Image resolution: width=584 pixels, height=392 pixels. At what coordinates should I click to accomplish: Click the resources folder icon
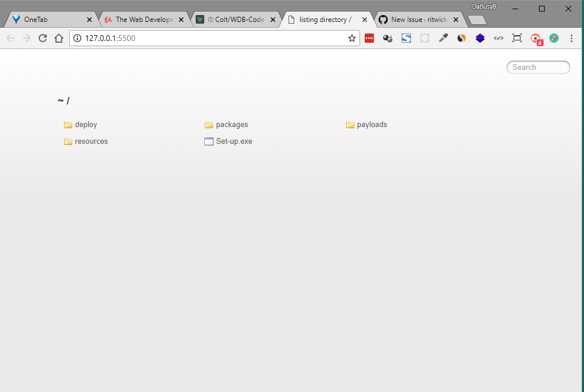(x=68, y=141)
